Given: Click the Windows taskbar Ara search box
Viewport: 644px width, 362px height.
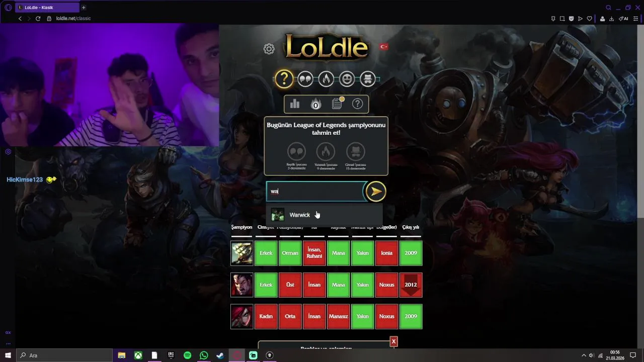Looking at the screenshot, I should pos(64,355).
